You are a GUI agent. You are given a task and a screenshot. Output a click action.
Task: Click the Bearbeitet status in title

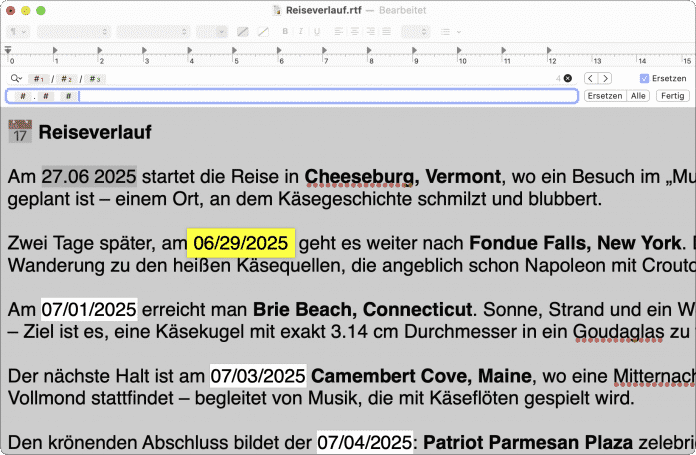(x=403, y=10)
